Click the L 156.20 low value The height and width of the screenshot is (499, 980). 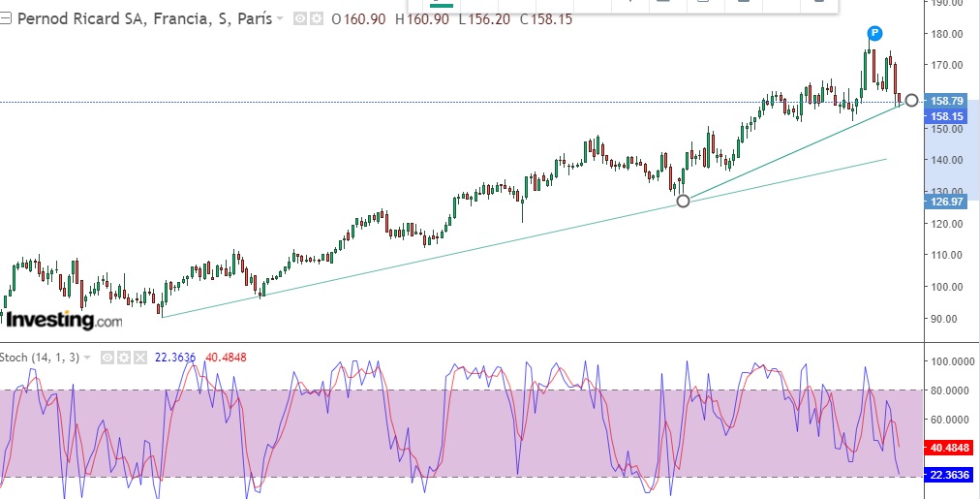point(485,19)
